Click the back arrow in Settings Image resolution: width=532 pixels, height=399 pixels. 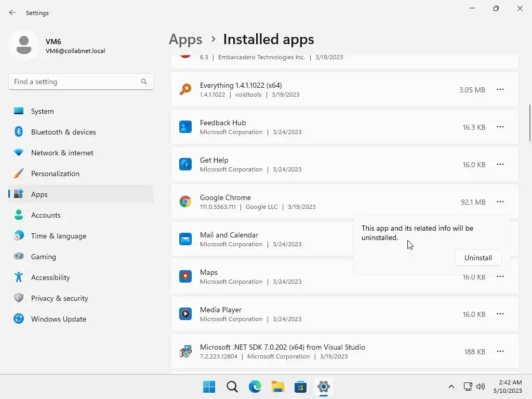pos(12,12)
